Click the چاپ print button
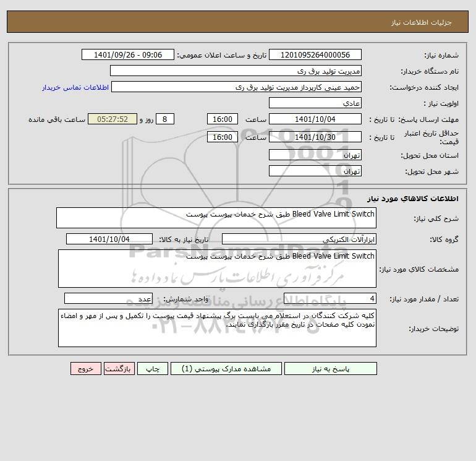 pyautogui.click(x=153, y=369)
